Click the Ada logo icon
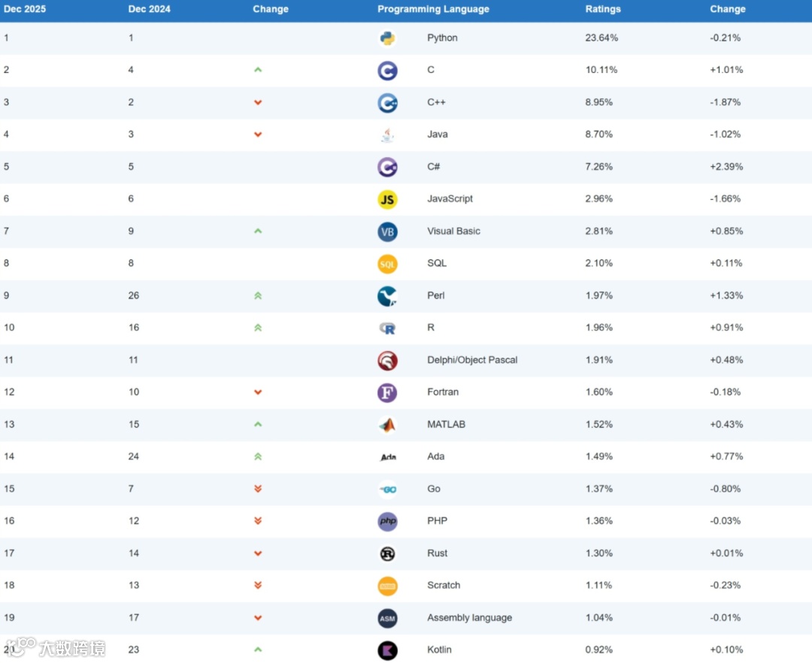 click(389, 457)
